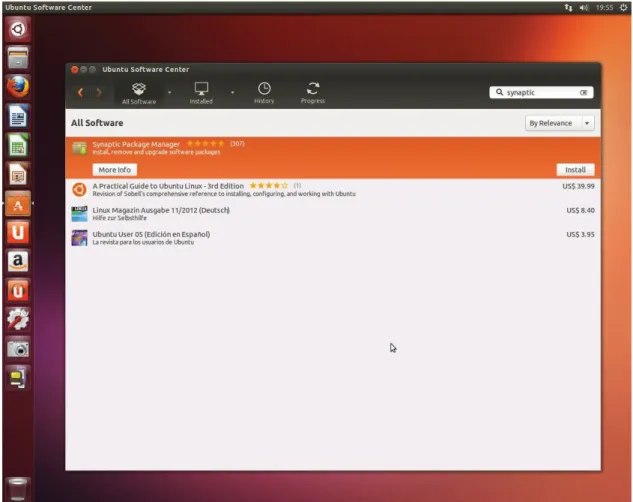Launch Firefox from the dock
633x502 pixels.
point(18,87)
